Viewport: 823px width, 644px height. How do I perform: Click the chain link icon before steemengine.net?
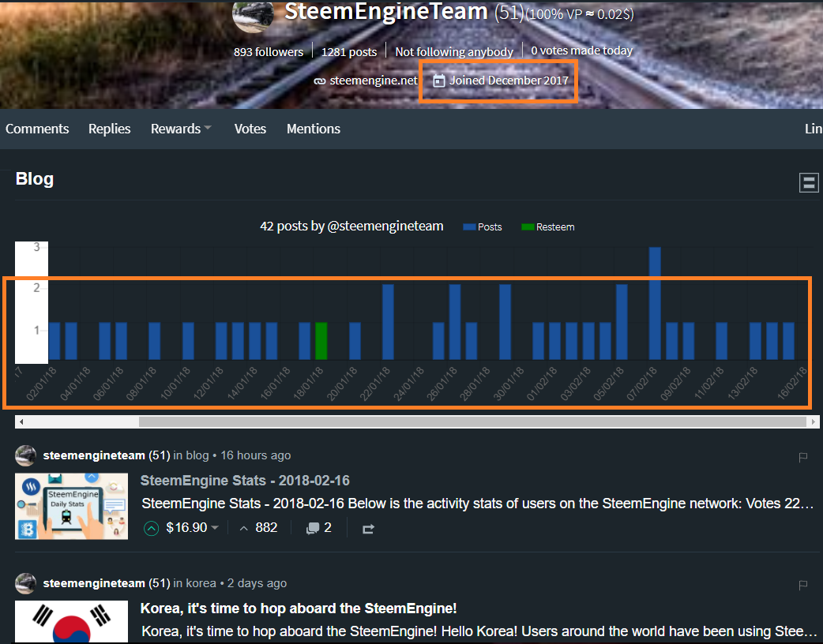(319, 81)
